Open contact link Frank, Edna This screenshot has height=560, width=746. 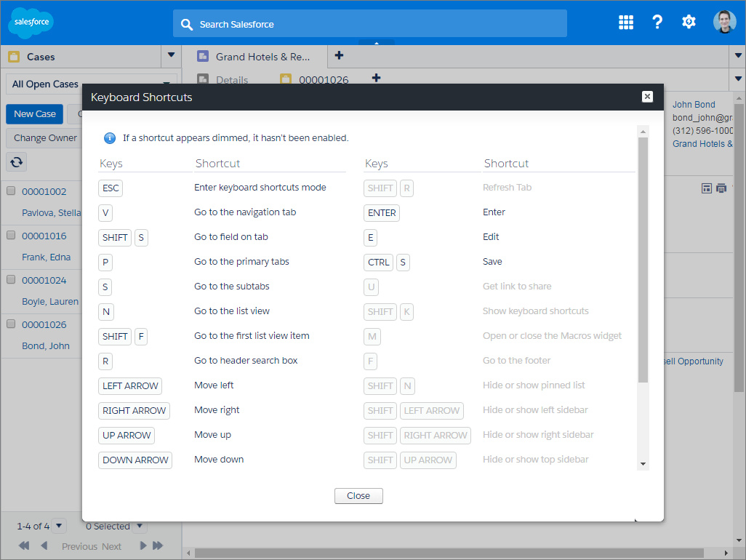(46, 257)
